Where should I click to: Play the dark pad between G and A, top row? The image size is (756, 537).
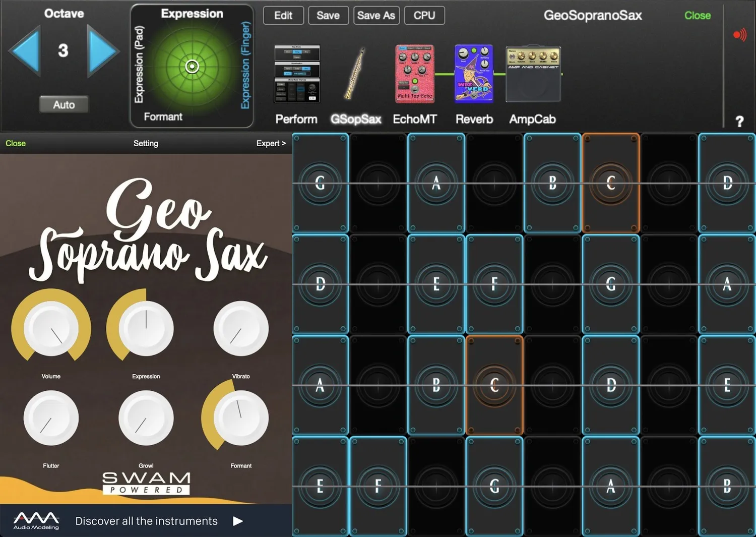tap(378, 183)
